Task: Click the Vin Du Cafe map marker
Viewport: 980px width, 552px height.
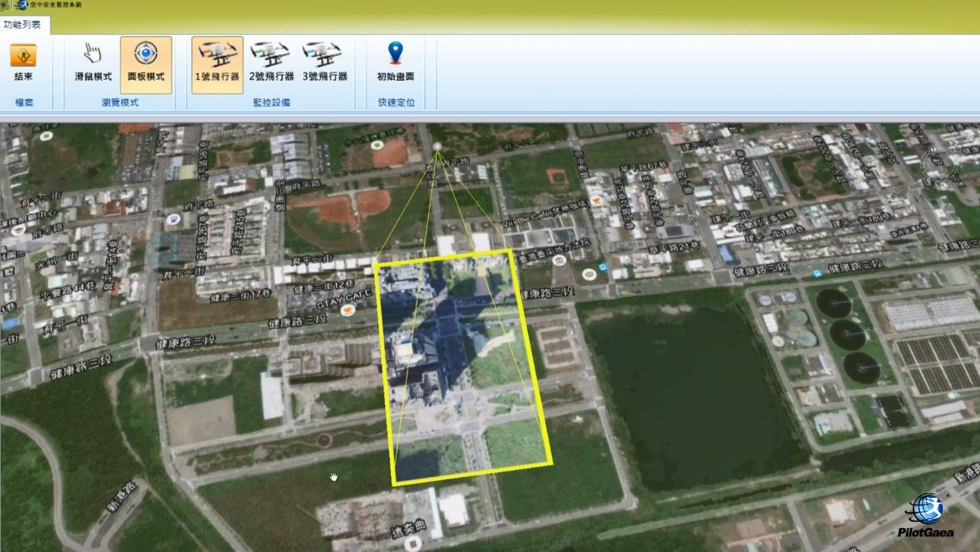Action: pyautogui.click(x=598, y=201)
